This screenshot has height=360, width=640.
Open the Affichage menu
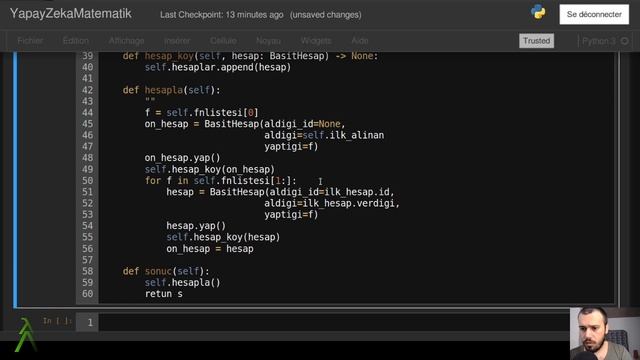126,41
